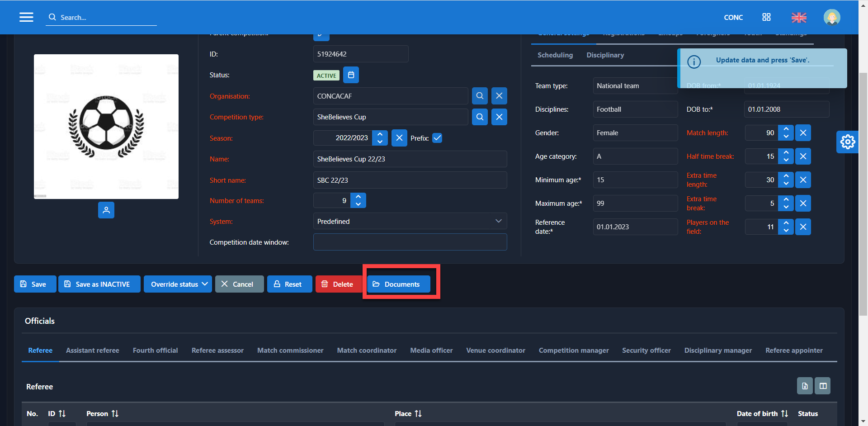
Task: Click the Competition date window input field
Action: tap(410, 242)
